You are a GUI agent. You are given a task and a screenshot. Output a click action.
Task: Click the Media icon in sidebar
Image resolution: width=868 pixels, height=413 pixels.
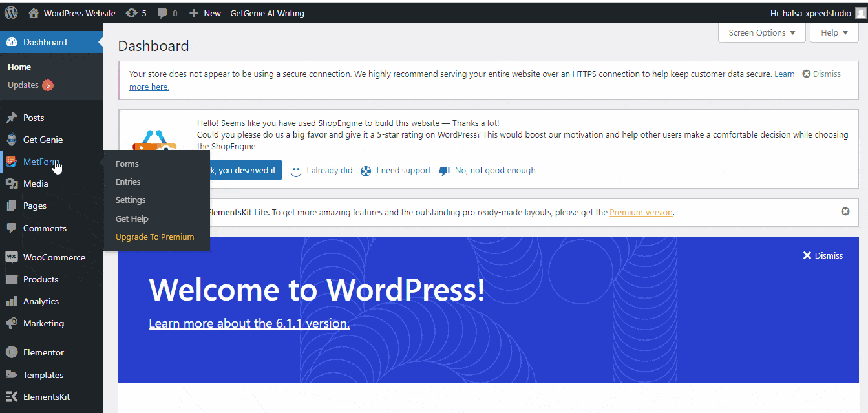pos(12,184)
